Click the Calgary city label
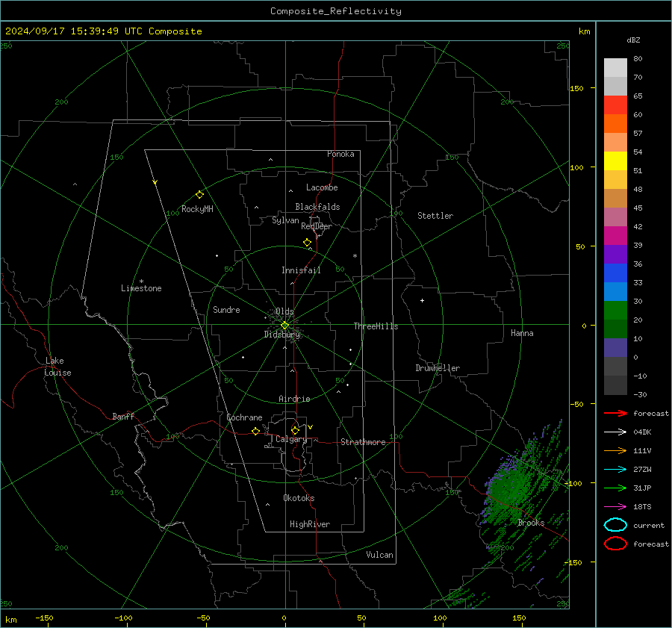The image size is (672, 628). point(291,439)
